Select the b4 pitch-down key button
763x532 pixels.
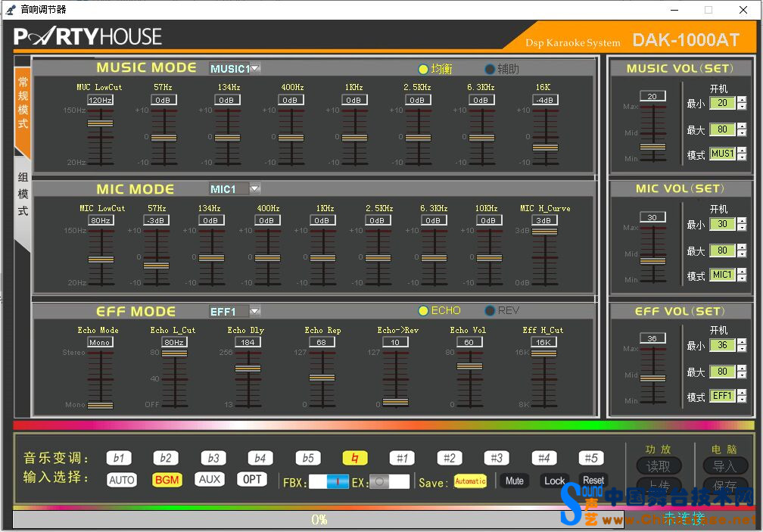click(x=260, y=458)
